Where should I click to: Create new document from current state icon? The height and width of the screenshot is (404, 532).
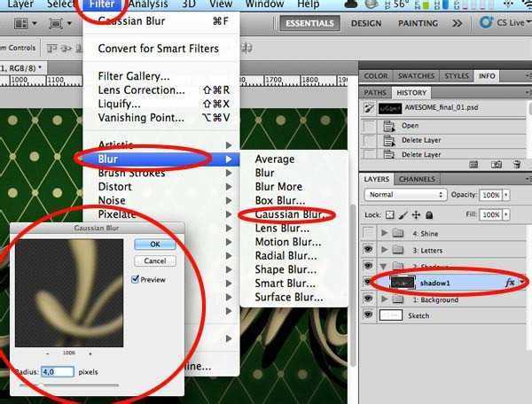point(473,165)
